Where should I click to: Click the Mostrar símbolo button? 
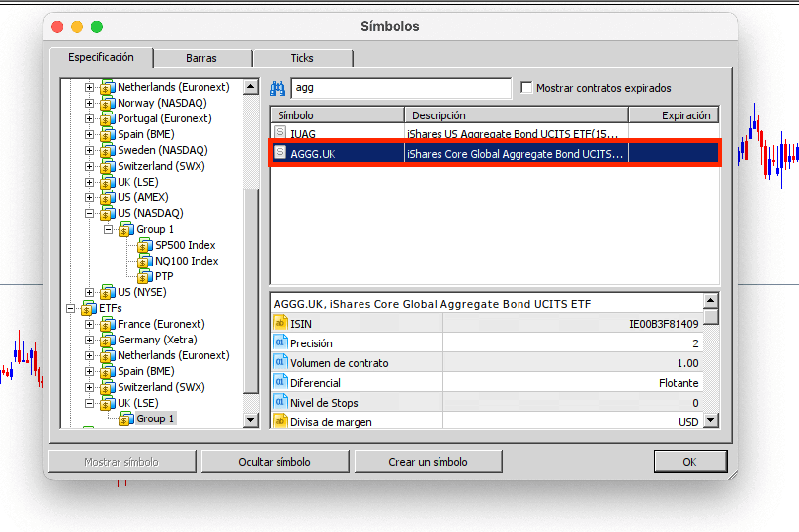click(122, 461)
